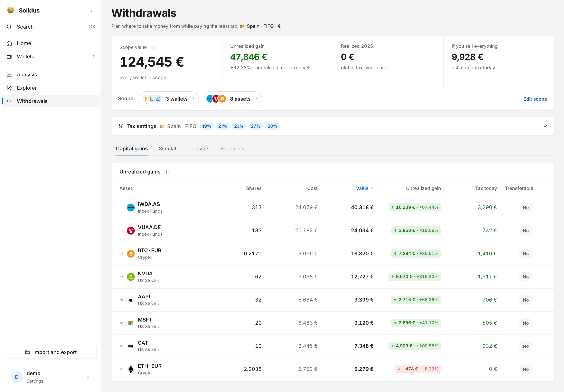This screenshot has height=392, width=564.
Task: Expand the Wallets submenu chevron
Action: pos(94,57)
